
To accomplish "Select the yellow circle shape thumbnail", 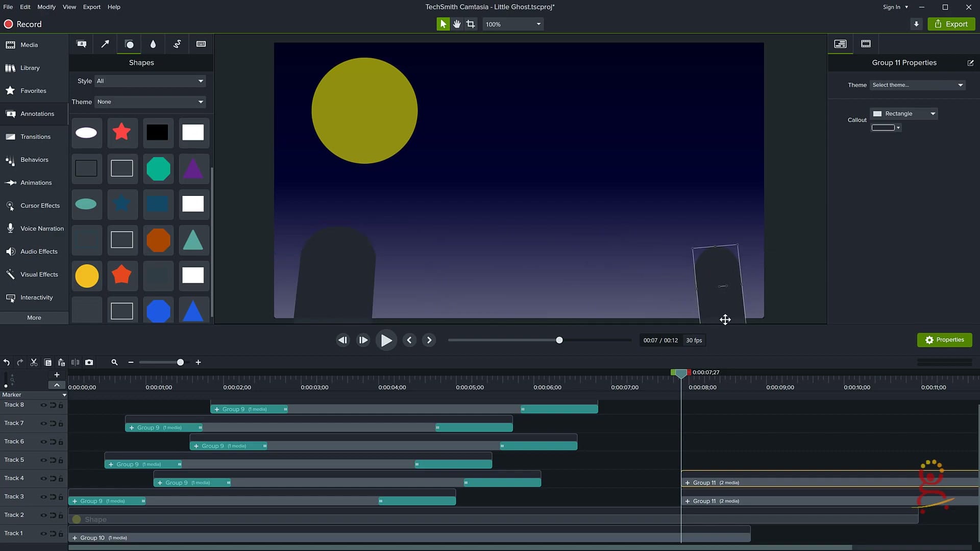I will pyautogui.click(x=87, y=276).
